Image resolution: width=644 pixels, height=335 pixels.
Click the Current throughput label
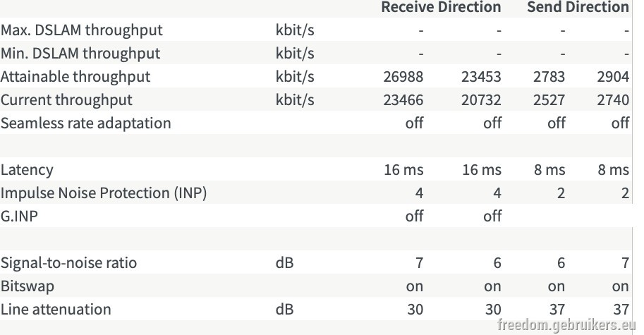pyautogui.click(x=66, y=100)
